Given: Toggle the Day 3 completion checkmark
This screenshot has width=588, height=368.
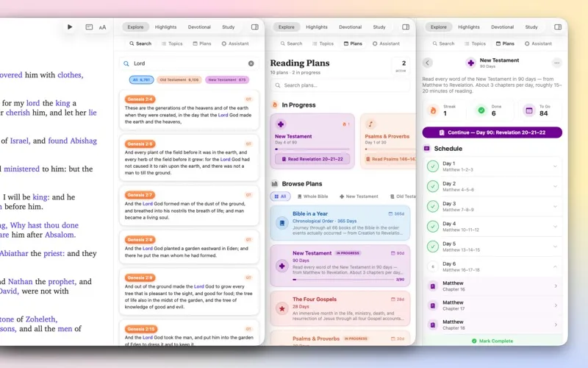Looking at the screenshot, I should pyautogui.click(x=433, y=206).
